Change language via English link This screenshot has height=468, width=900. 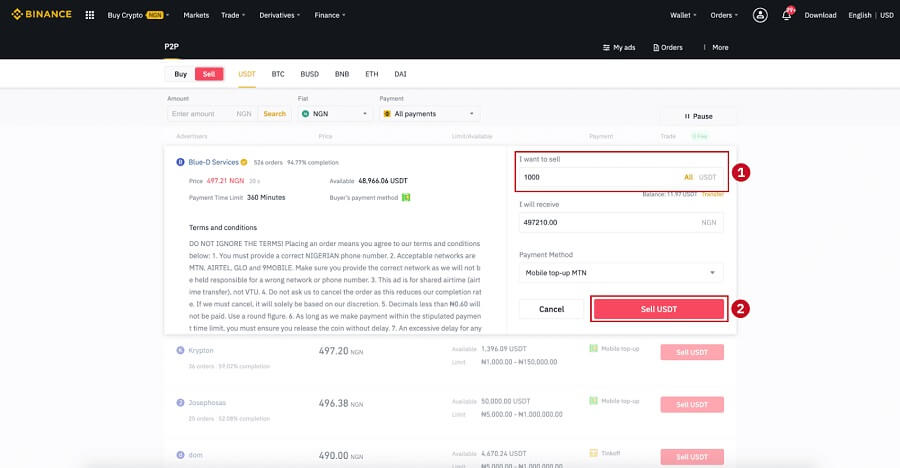click(859, 16)
